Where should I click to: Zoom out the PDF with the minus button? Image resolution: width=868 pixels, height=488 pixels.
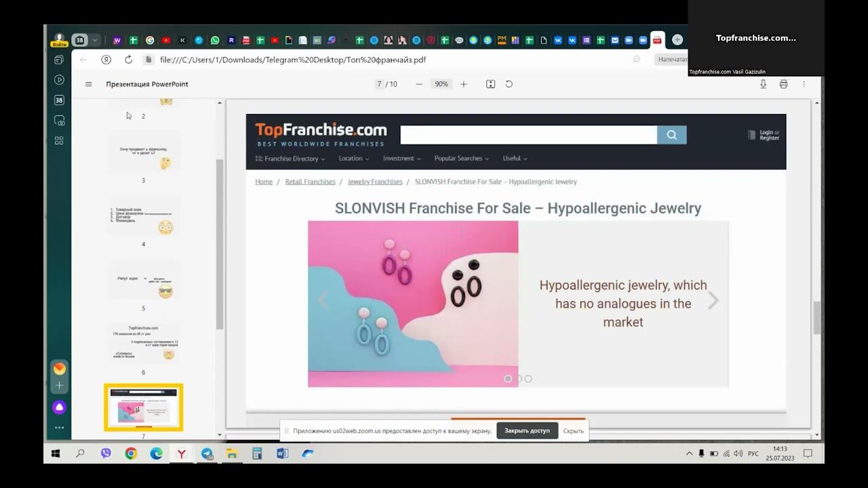pos(419,84)
